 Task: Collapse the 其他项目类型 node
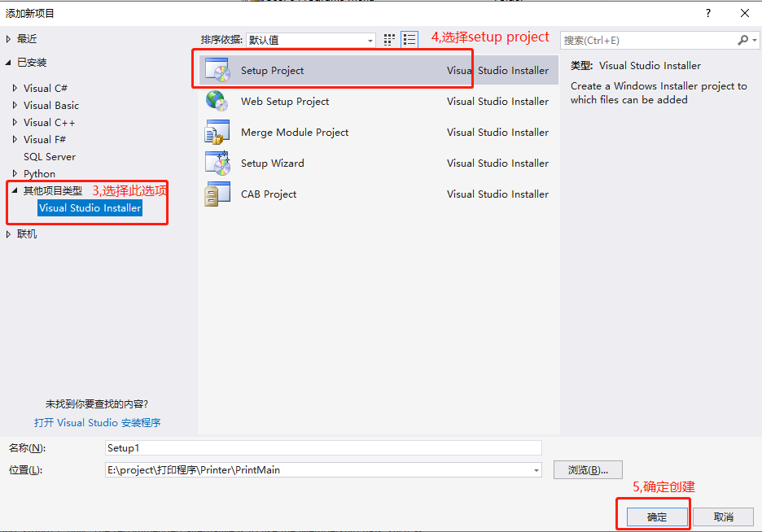tap(15, 190)
